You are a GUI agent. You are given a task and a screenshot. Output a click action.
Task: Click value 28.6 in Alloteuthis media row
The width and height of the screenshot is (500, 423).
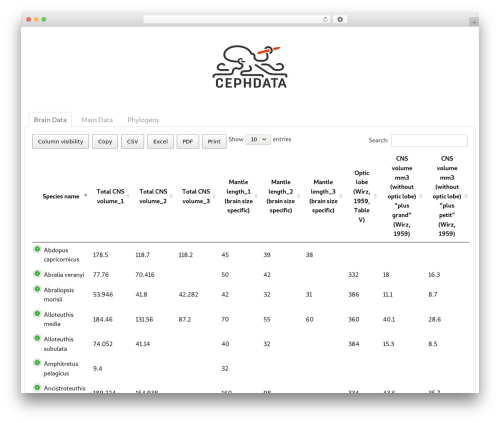click(435, 319)
